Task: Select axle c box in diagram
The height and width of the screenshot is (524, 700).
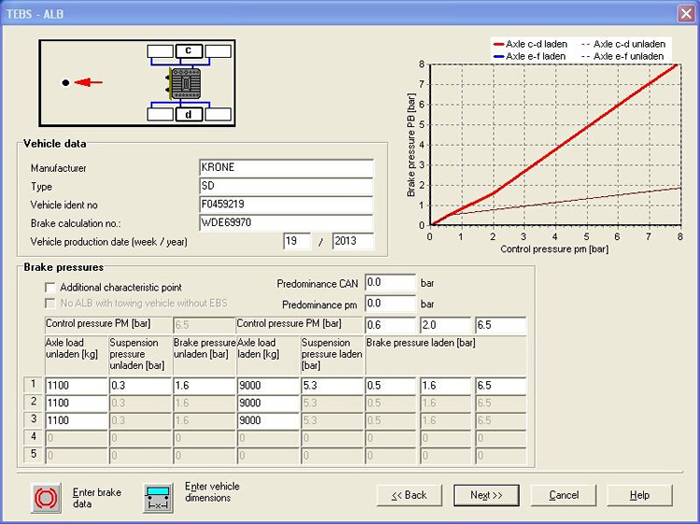Action: coord(188,51)
